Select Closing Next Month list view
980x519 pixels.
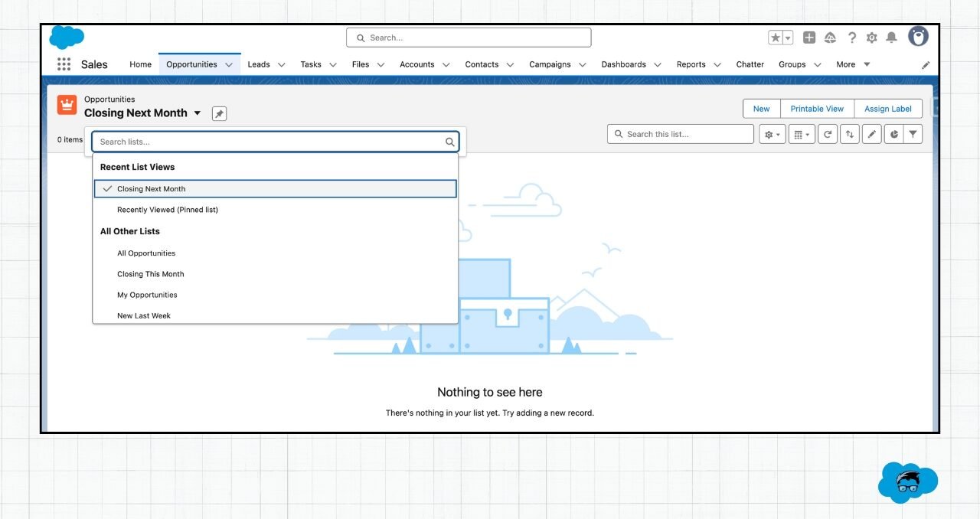pyautogui.click(x=276, y=189)
